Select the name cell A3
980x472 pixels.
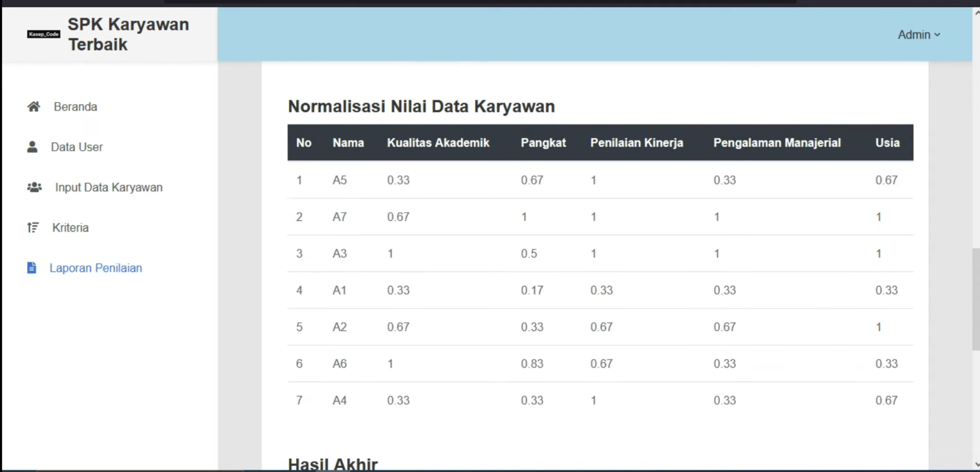click(340, 253)
